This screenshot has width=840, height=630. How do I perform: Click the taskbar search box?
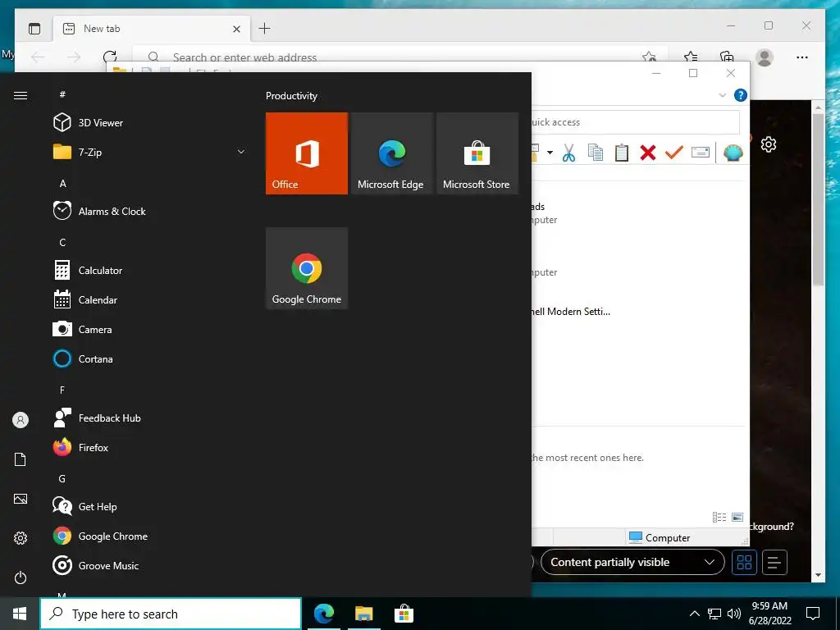[x=171, y=614]
